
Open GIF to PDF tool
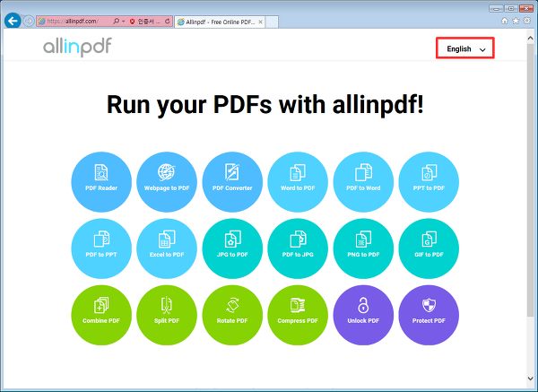(429, 248)
